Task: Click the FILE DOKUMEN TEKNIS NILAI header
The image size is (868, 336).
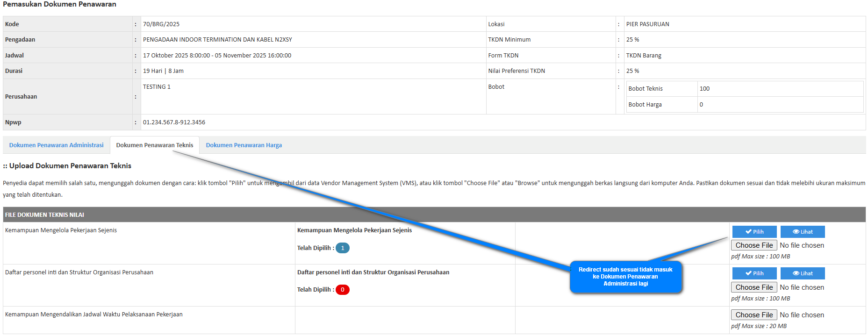Action: [44, 215]
